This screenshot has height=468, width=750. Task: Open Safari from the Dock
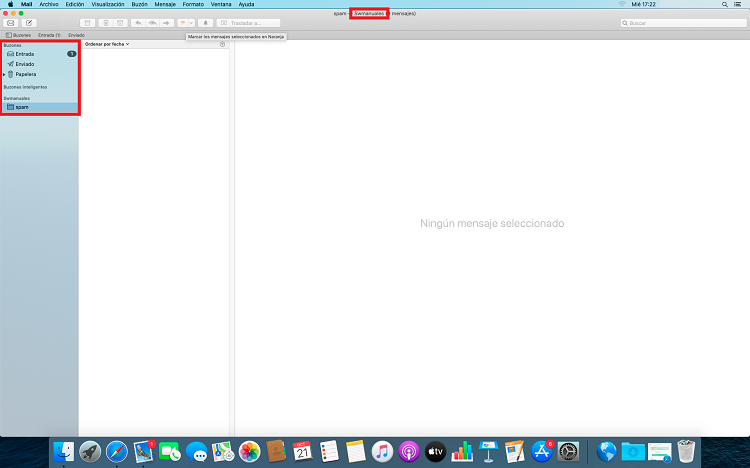(x=117, y=451)
